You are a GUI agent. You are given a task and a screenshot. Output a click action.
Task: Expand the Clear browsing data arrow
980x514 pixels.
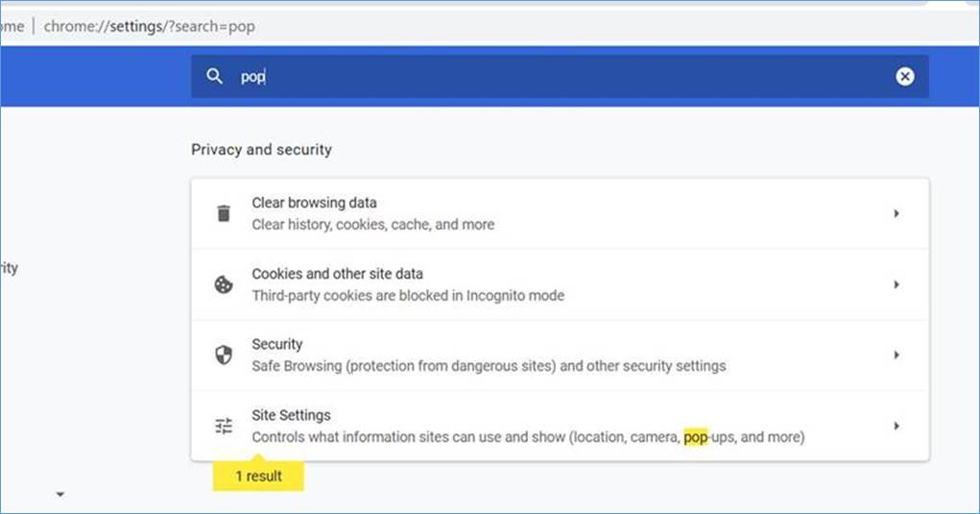click(896, 213)
